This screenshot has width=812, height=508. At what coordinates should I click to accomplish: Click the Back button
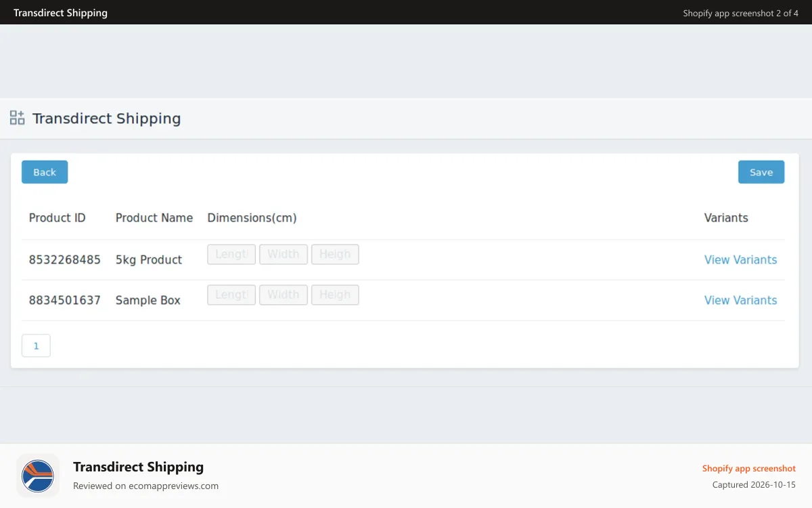45,172
